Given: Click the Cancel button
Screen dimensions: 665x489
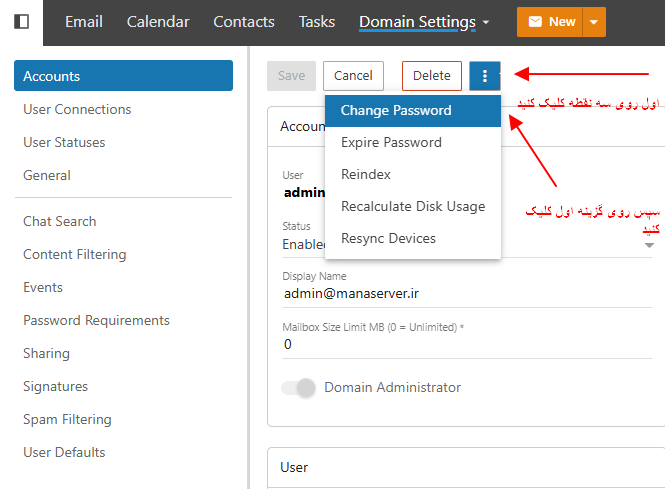Looking at the screenshot, I should (353, 76).
